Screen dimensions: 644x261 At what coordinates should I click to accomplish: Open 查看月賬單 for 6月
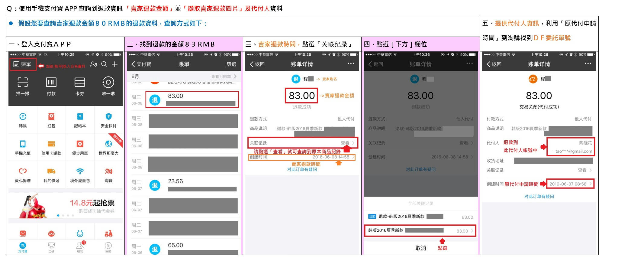tap(224, 77)
